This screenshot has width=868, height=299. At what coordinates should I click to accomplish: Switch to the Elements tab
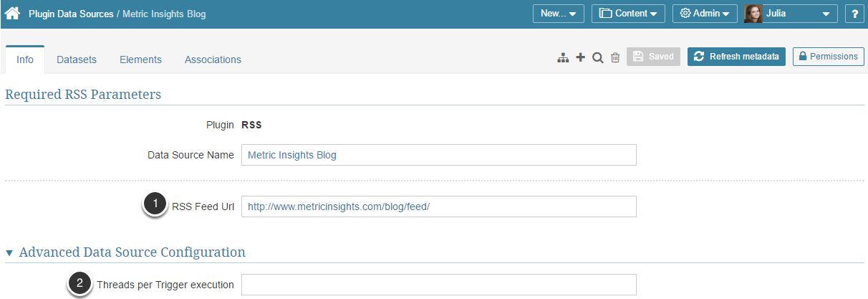pos(140,60)
